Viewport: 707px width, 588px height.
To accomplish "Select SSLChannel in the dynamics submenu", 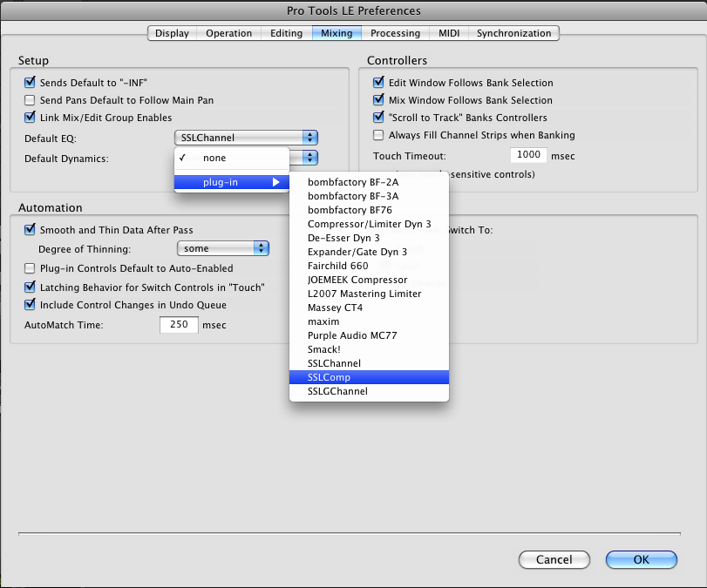I will (x=369, y=363).
